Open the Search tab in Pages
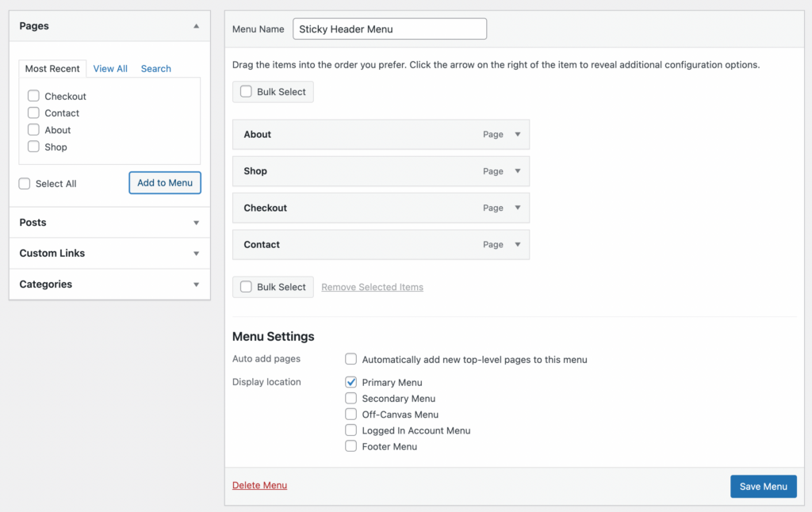This screenshot has width=812, height=512. (x=155, y=68)
